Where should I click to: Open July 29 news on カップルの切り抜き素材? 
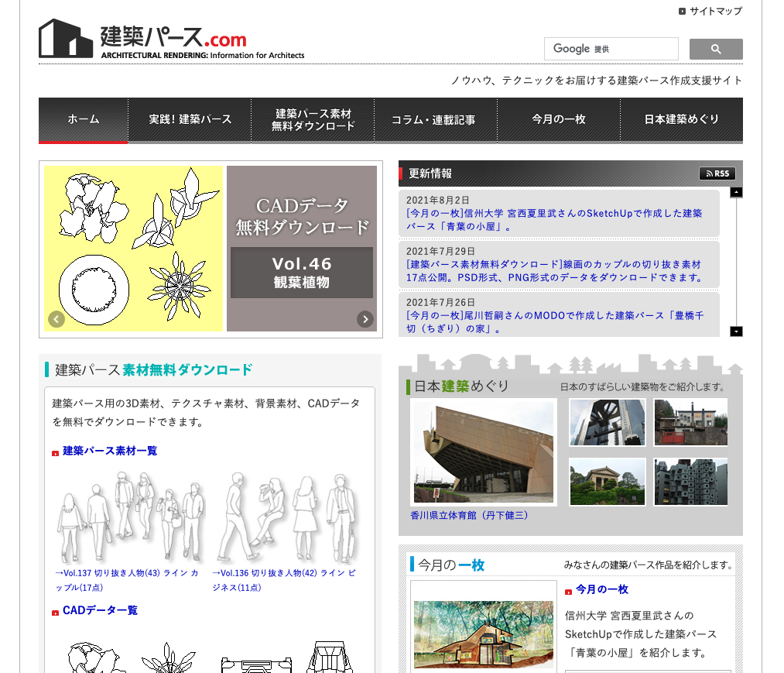click(x=554, y=271)
